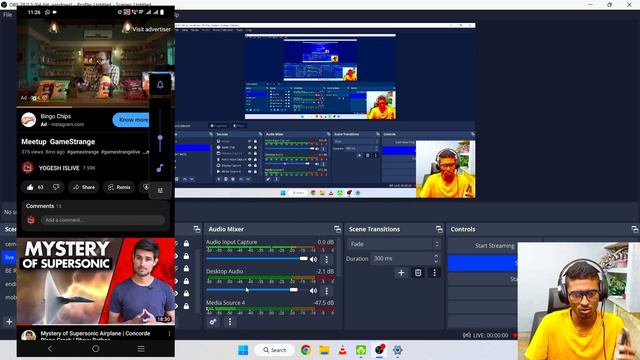Dislike the Meetup GameStrange video
This screenshot has height=360, width=640.
[x=56, y=187]
